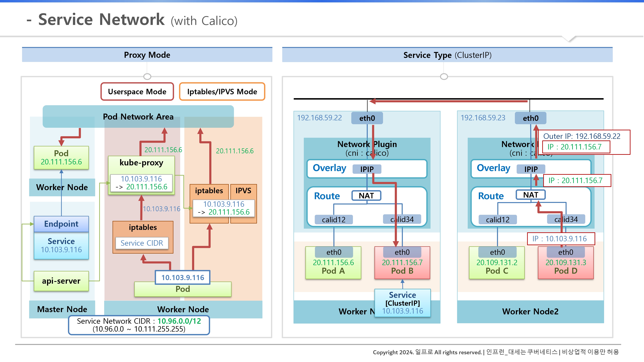The height and width of the screenshot is (362, 644).
Task: Click the Service Network CIDR label box
Action: [139, 325]
